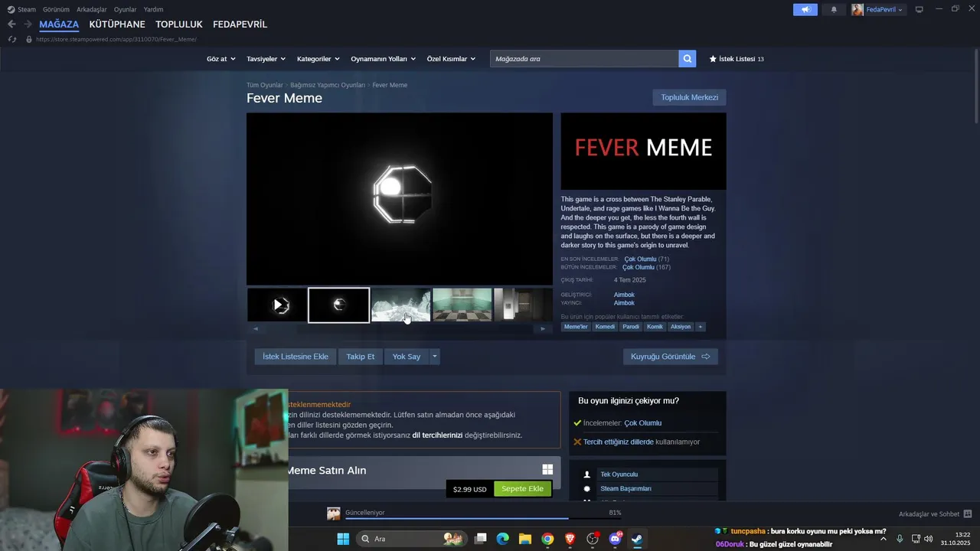Click the Steam Başarımları feature link
The image size is (980, 551).
coord(626,489)
